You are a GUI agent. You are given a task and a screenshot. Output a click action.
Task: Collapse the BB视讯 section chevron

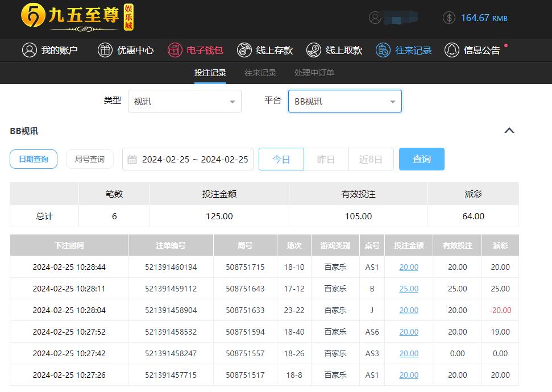509,131
